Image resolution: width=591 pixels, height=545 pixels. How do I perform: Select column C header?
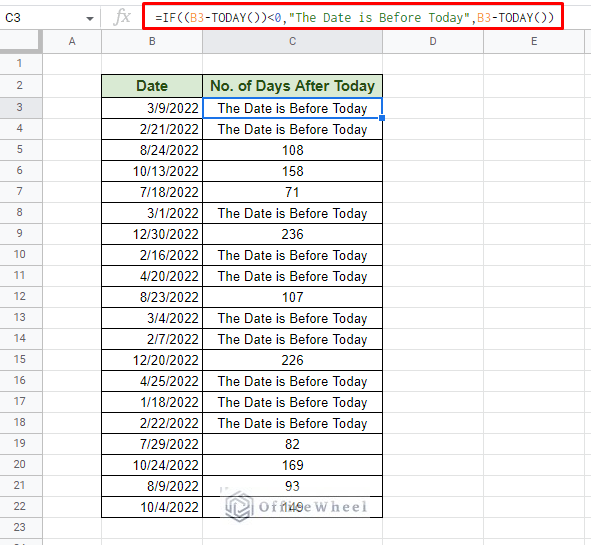coord(292,41)
